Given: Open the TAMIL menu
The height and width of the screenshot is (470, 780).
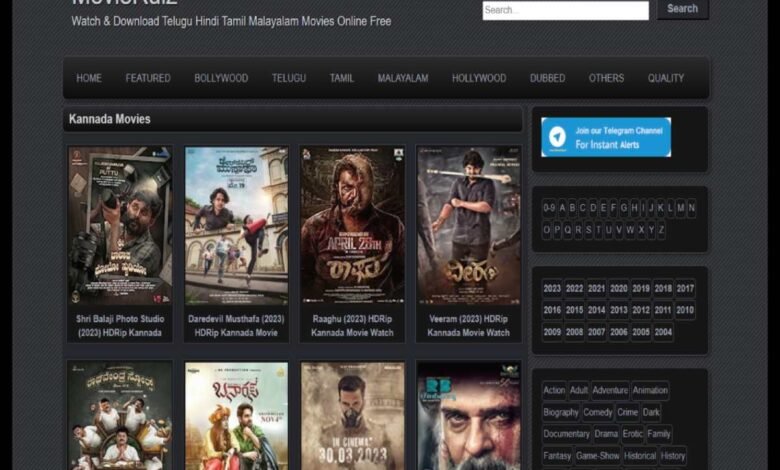Looking at the screenshot, I should [342, 78].
